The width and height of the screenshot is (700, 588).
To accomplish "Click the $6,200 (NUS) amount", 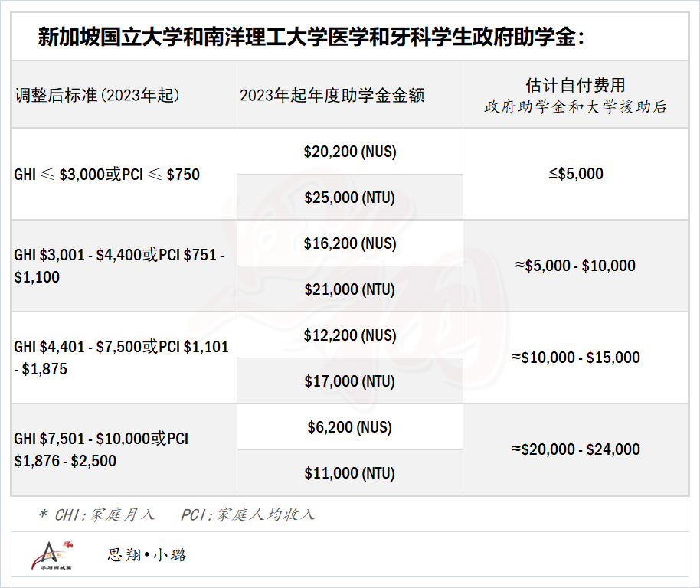I will [350, 427].
